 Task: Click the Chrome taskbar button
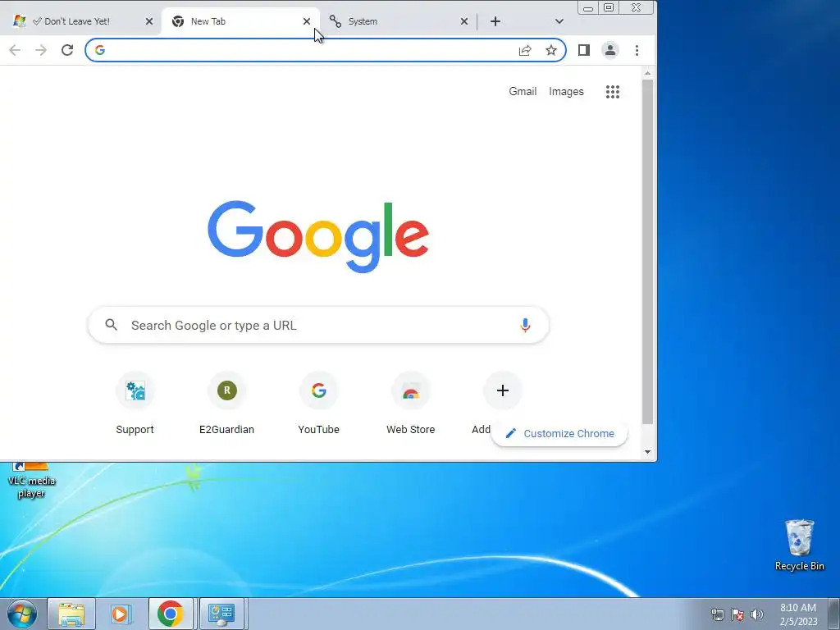coord(171,614)
